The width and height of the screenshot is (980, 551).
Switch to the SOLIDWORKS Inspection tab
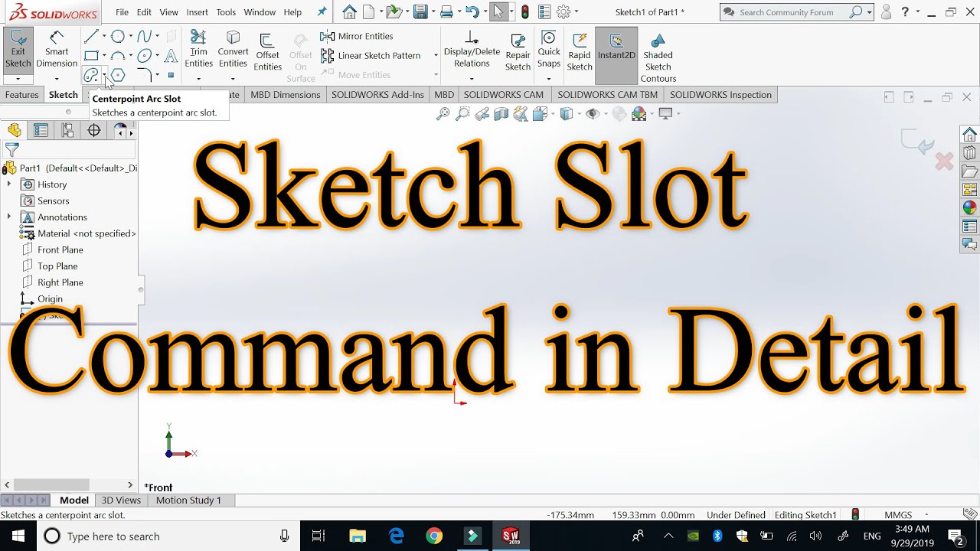pos(720,95)
